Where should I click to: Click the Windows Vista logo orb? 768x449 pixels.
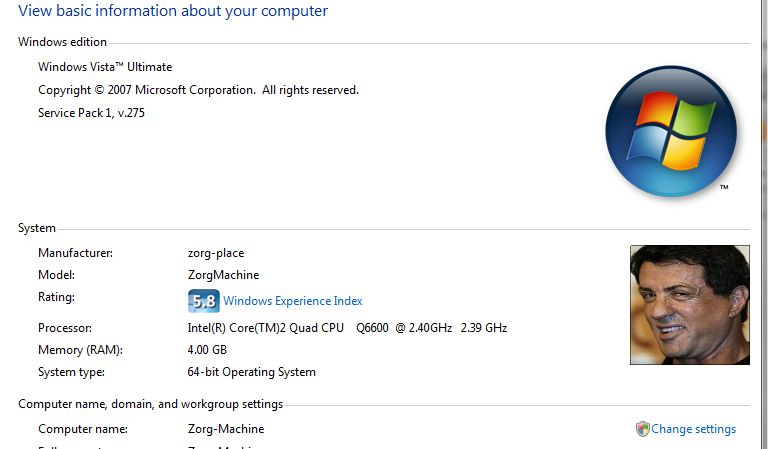(x=671, y=131)
